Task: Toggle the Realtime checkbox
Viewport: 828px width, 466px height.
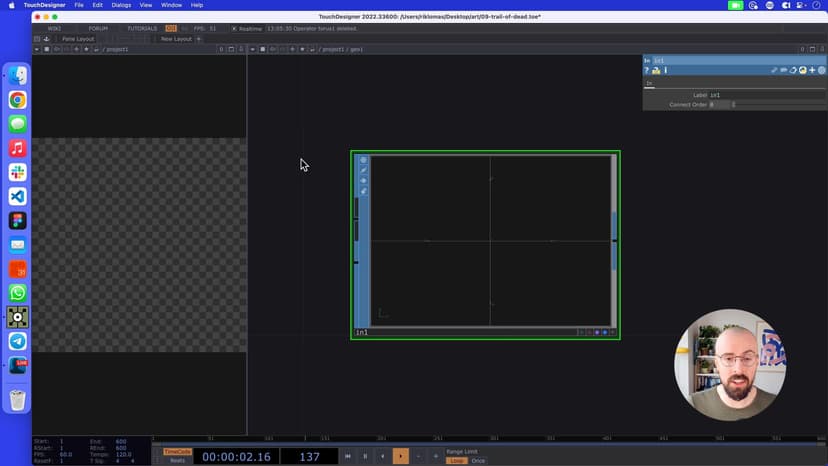Action: (235, 28)
